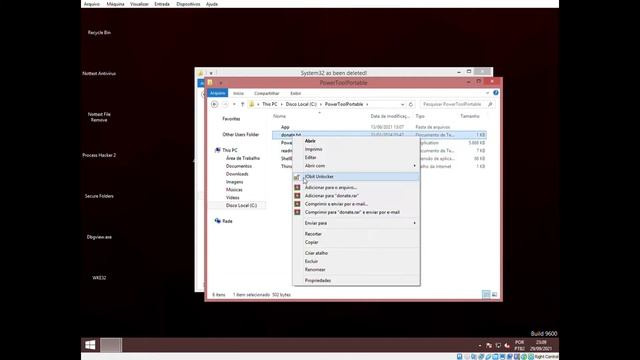Select Rede in the navigation pane
This screenshot has width=640, height=360.
click(227, 221)
